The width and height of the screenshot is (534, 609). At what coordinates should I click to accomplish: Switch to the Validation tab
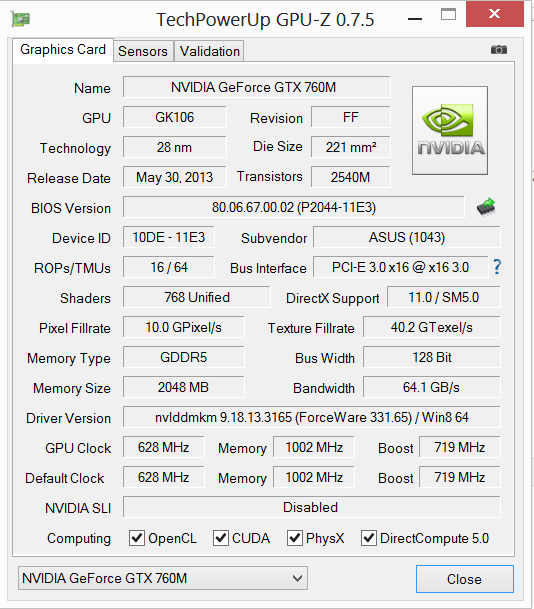[210, 51]
